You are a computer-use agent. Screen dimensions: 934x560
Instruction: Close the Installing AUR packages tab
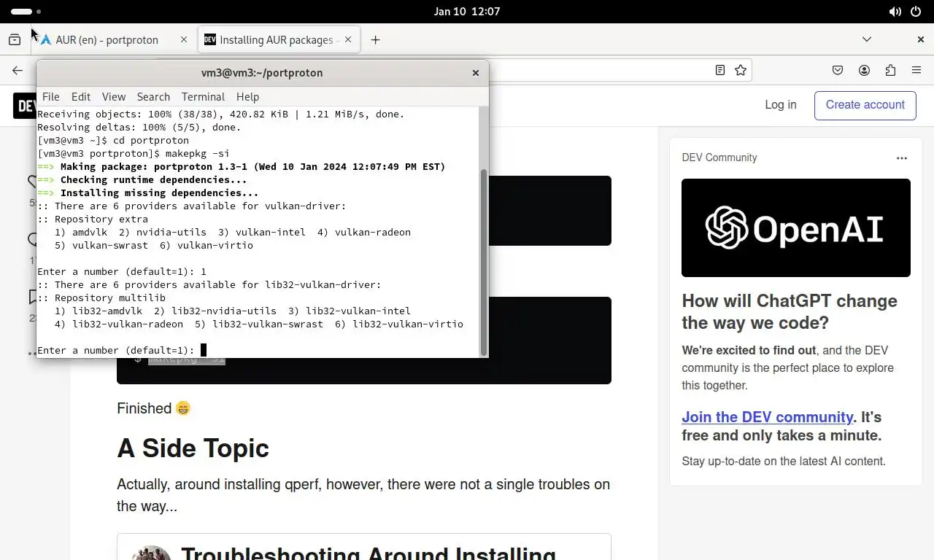[x=348, y=40]
